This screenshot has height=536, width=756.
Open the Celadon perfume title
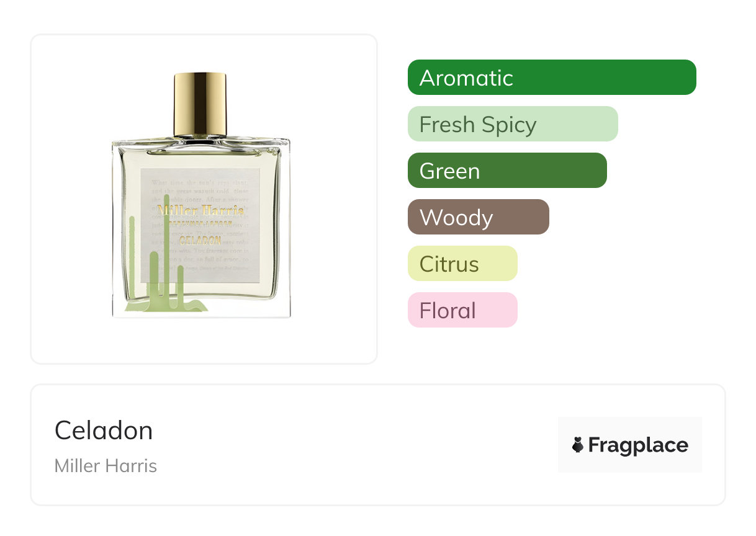click(x=104, y=430)
